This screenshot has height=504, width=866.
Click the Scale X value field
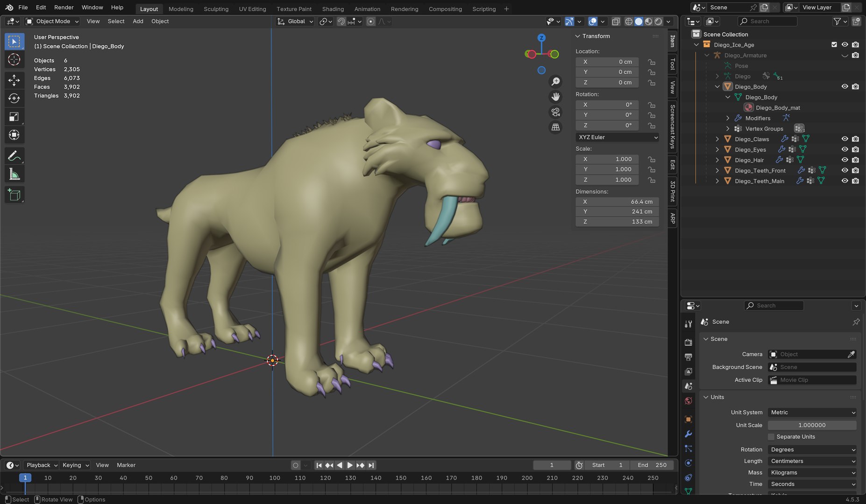(x=607, y=159)
